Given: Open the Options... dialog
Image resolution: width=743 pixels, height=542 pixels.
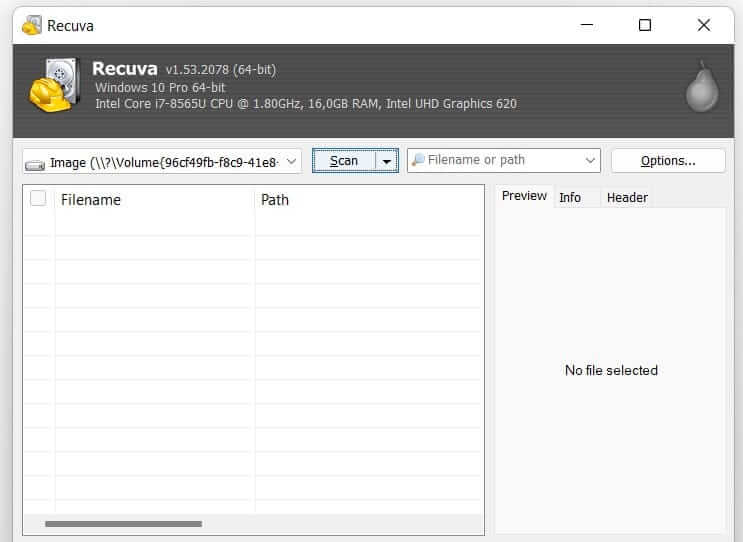Looking at the screenshot, I should tap(668, 161).
